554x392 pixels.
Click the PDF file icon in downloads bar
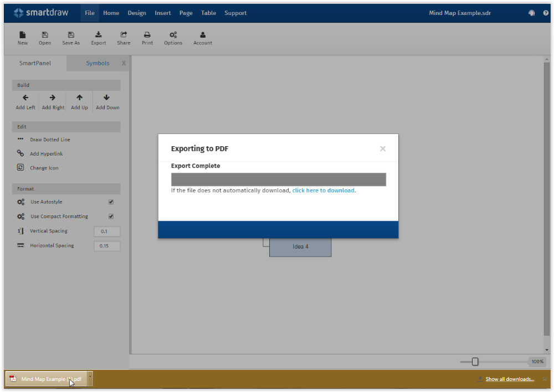tap(13, 379)
